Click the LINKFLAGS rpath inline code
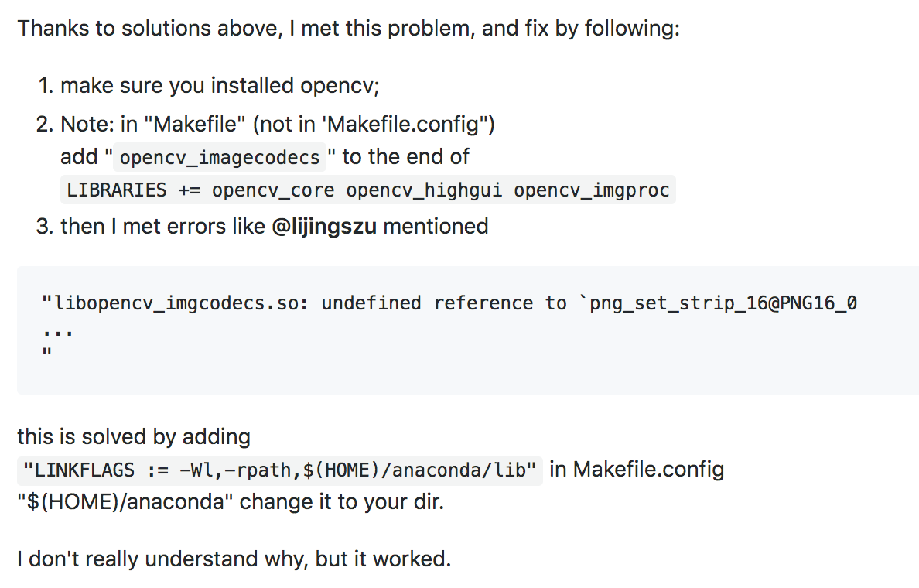The width and height of the screenshot is (919, 588). 279,470
